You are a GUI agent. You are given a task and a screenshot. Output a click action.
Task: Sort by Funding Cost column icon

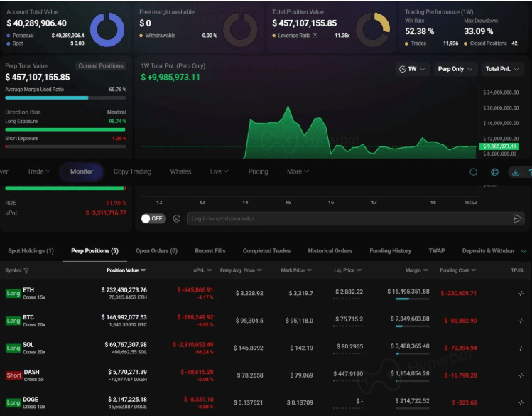point(474,271)
